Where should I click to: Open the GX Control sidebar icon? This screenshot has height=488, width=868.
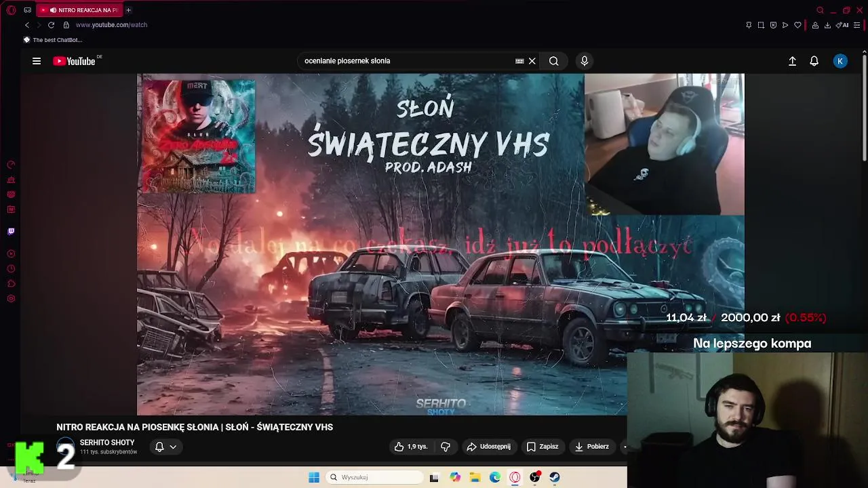(x=11, y=165)
